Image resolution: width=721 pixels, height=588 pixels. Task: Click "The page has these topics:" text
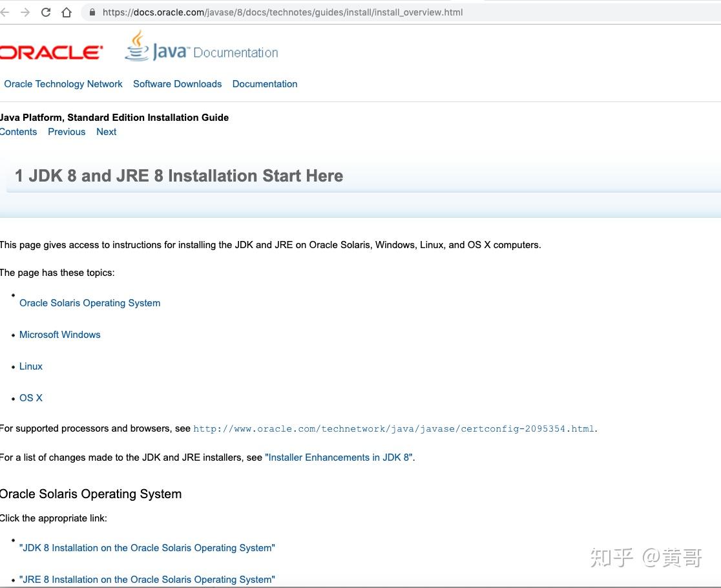coord(57,273)
